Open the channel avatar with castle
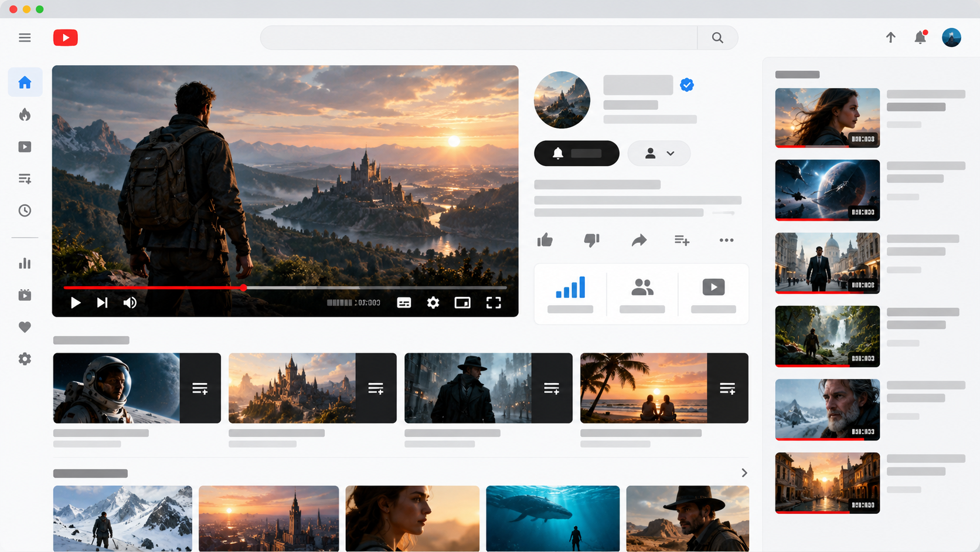The image size is (980, 552). (x=562, y=100)
